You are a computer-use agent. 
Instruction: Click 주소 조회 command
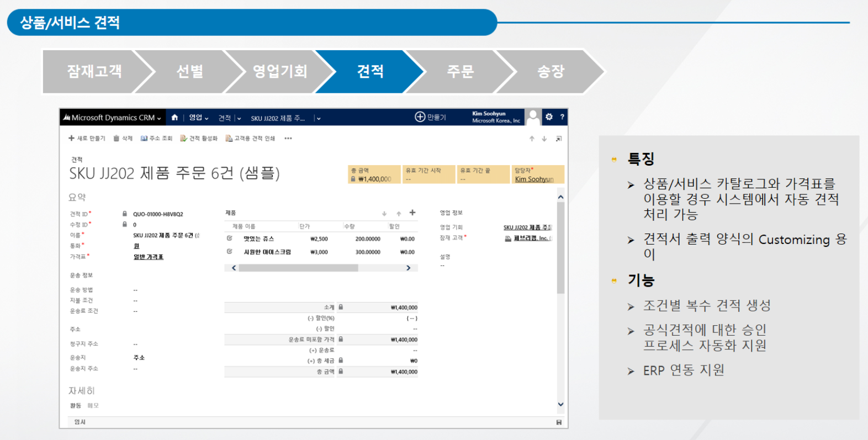click(157, 139)
